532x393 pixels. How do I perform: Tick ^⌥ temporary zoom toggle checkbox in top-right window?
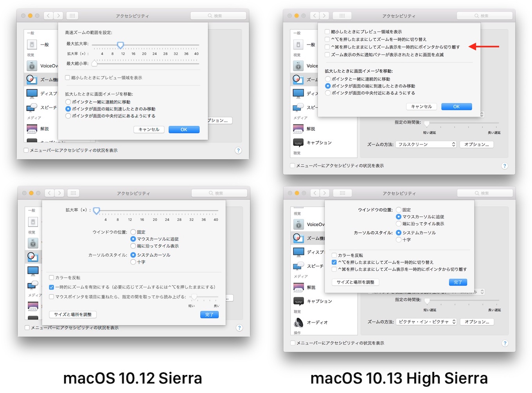pos(327,39)
